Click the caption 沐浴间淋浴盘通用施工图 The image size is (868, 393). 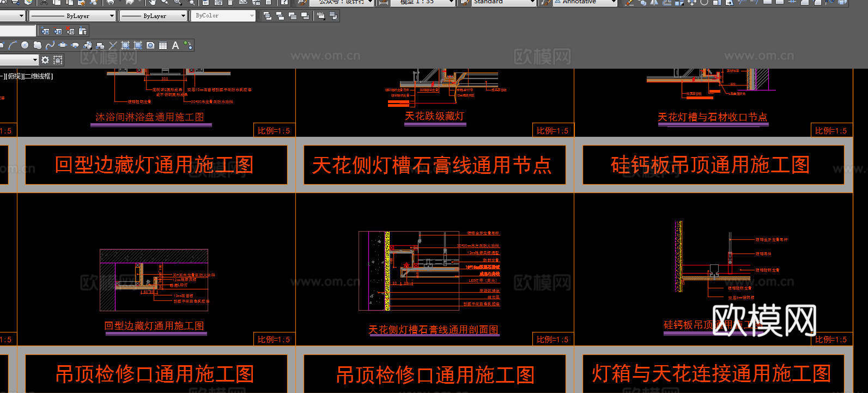[x=150, y=117]
